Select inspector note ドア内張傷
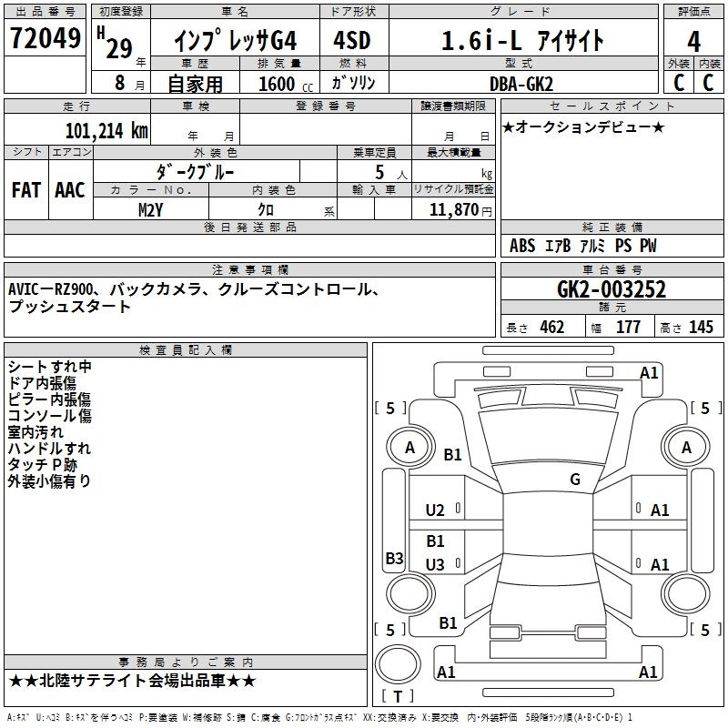 [x=42, y=383]
